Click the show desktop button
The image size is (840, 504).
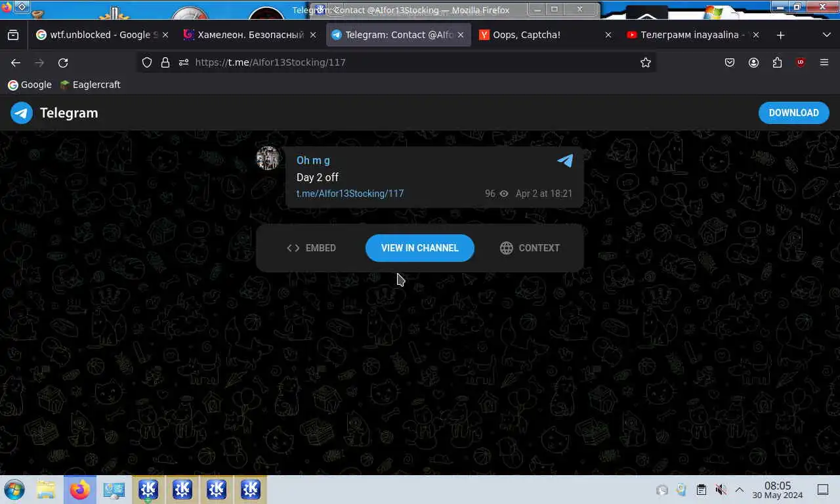[823, 490]
